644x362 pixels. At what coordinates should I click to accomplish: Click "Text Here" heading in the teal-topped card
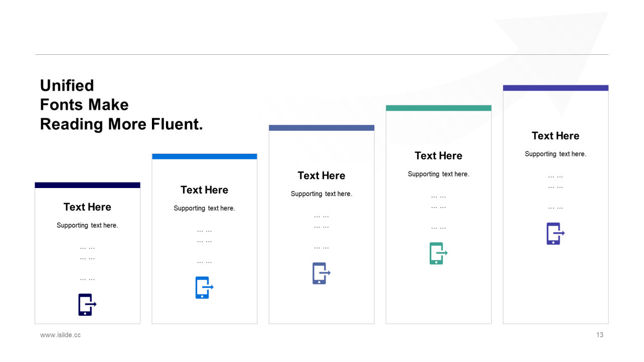(x=438, y=156)
